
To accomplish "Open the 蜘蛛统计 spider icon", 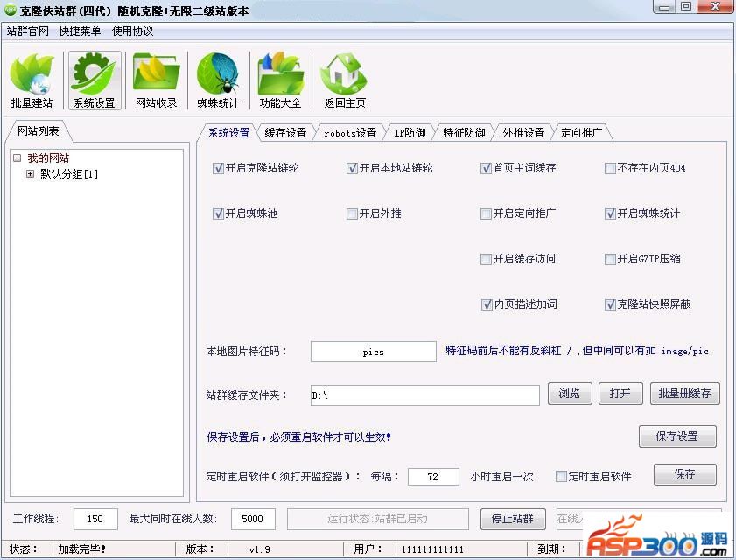I will point(218,80).
